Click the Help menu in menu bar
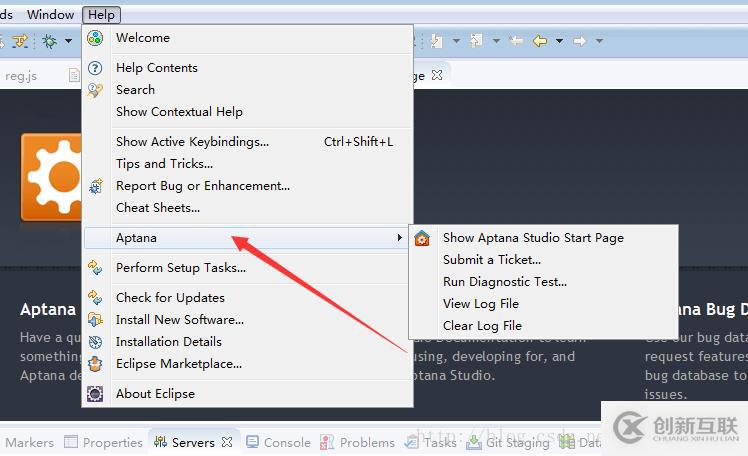 pyautogui.click(x=102, y=15)
